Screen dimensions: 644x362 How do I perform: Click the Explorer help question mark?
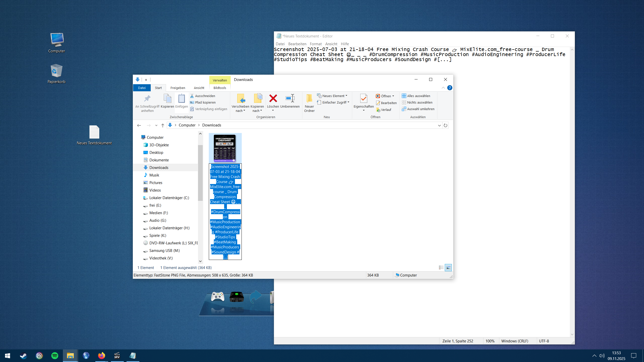pos(450,88)
